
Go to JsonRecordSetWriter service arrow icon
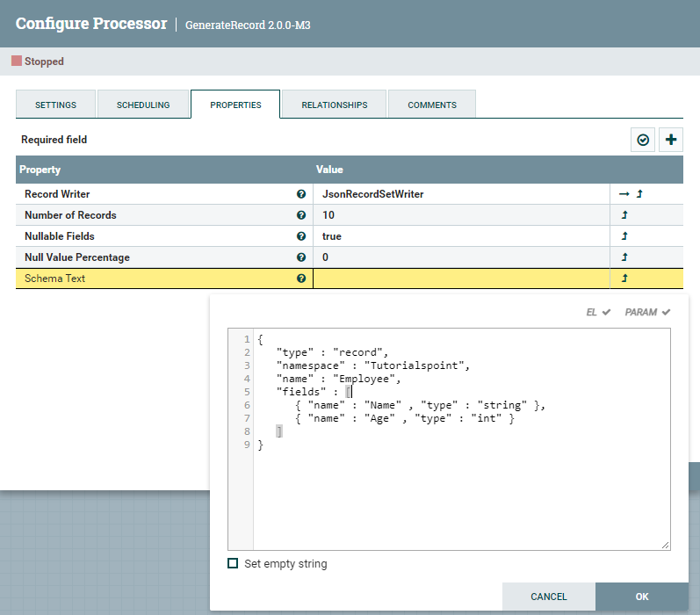click(x=624, y=194)
